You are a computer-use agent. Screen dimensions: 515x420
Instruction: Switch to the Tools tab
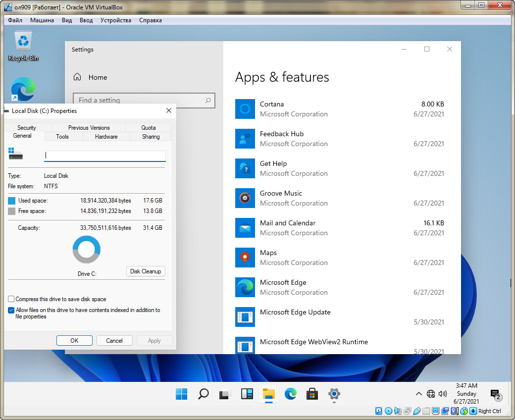[62, 137]
